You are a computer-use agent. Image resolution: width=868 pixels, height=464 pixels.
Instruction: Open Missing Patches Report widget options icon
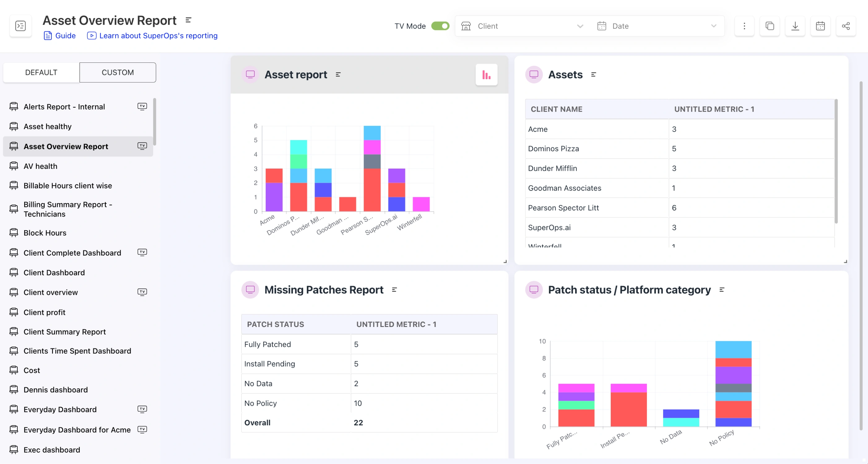coord(394,290)
